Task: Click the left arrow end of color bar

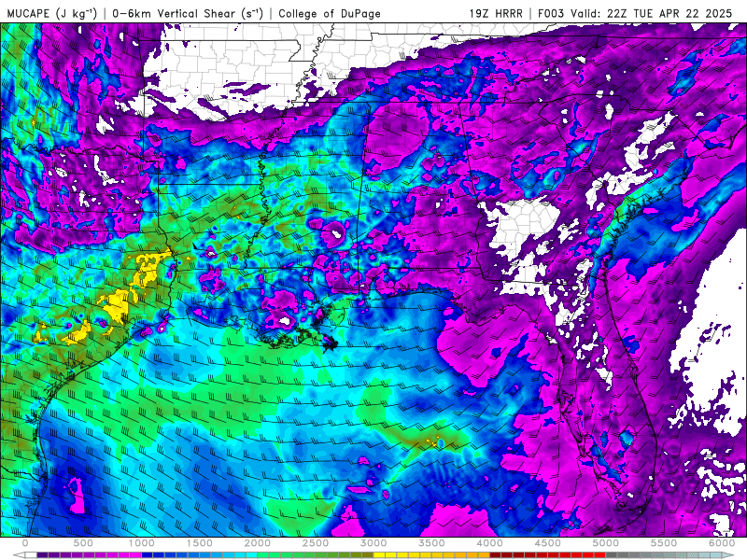Action: (19, 555)
